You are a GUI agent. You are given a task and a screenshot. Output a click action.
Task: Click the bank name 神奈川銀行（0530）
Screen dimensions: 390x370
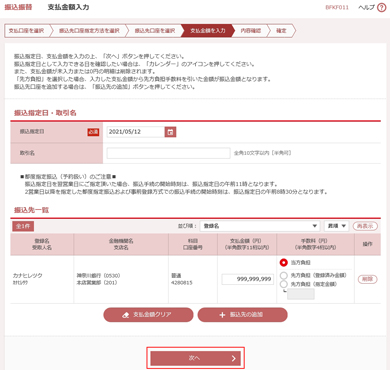click(98, 276)
